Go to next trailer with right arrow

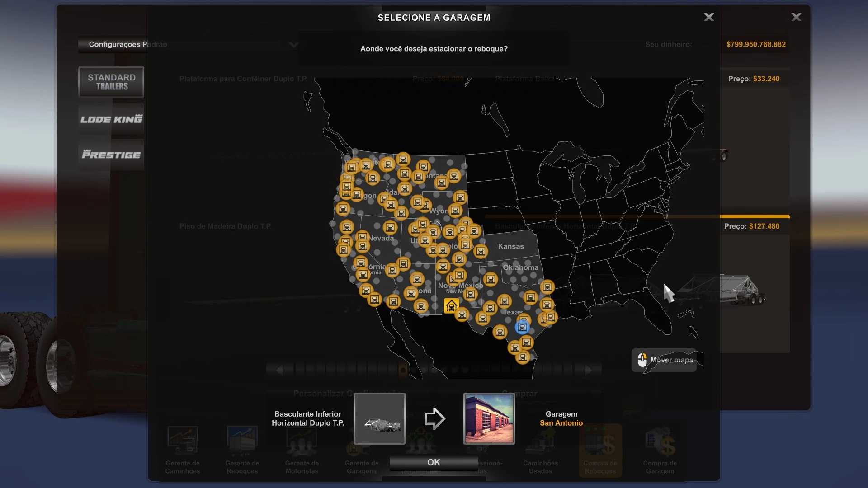(x=588, y=370)
